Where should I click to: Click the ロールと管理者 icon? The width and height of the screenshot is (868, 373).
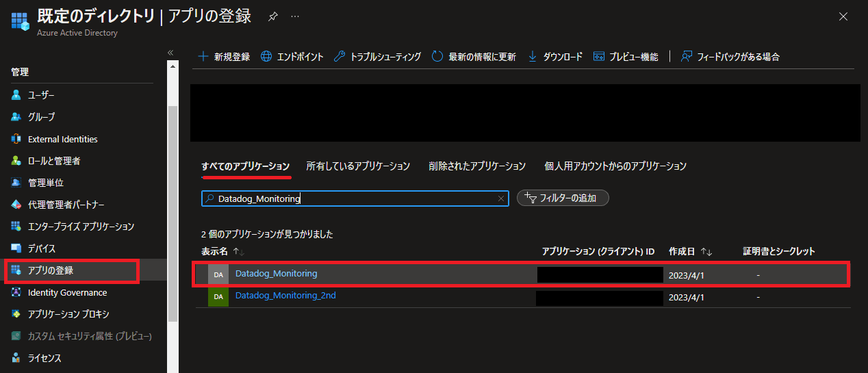click(16, 161)
